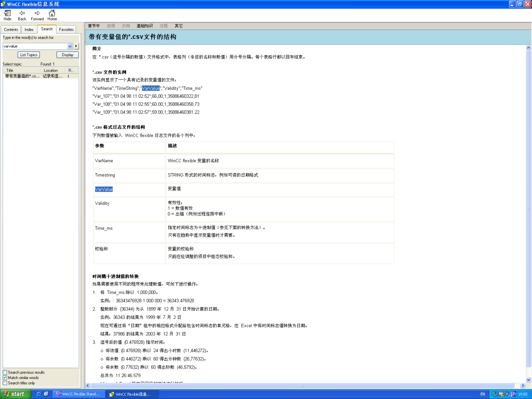The height and width of the screenshot is (399, 532).
Task: Open the search term dropdown arrow
Action: tap(70, 46)
